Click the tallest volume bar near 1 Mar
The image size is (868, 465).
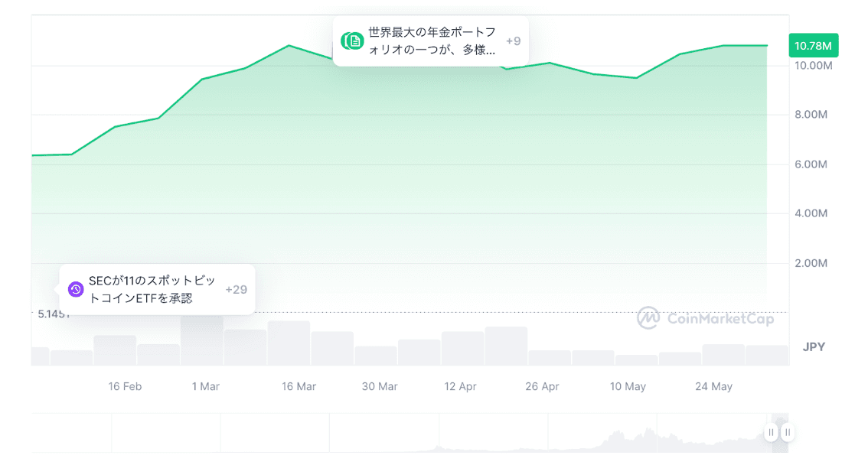(x=201, y=340)
